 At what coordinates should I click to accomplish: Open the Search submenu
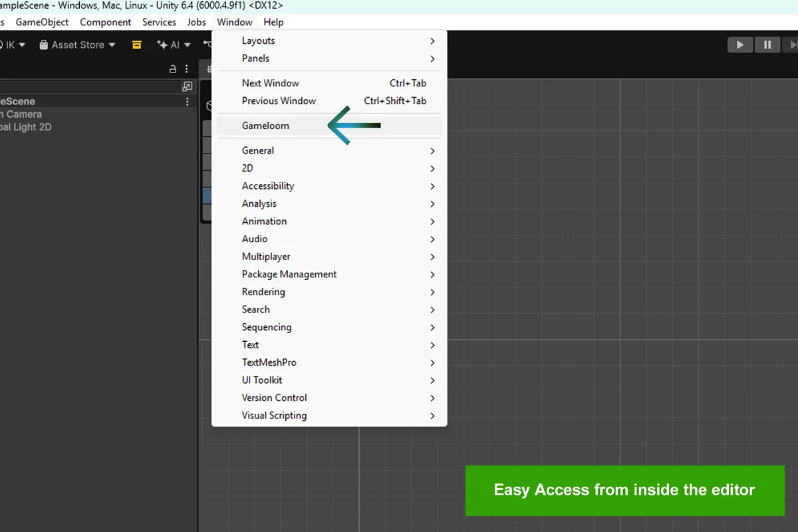coord(329,309)
